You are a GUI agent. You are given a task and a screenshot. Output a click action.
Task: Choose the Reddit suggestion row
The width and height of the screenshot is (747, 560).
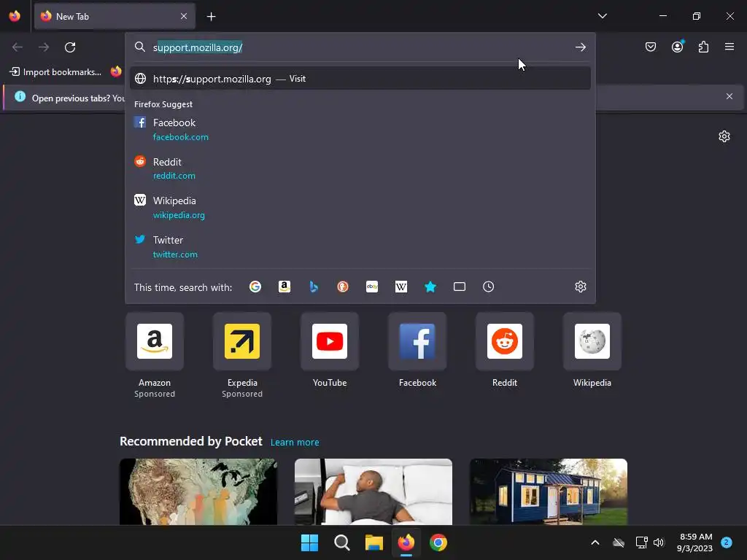360,168
